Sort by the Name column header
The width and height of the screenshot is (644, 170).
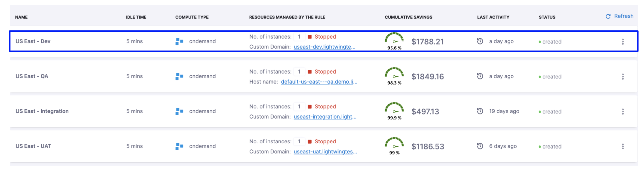pyautogui.click(x=21, y=17)
